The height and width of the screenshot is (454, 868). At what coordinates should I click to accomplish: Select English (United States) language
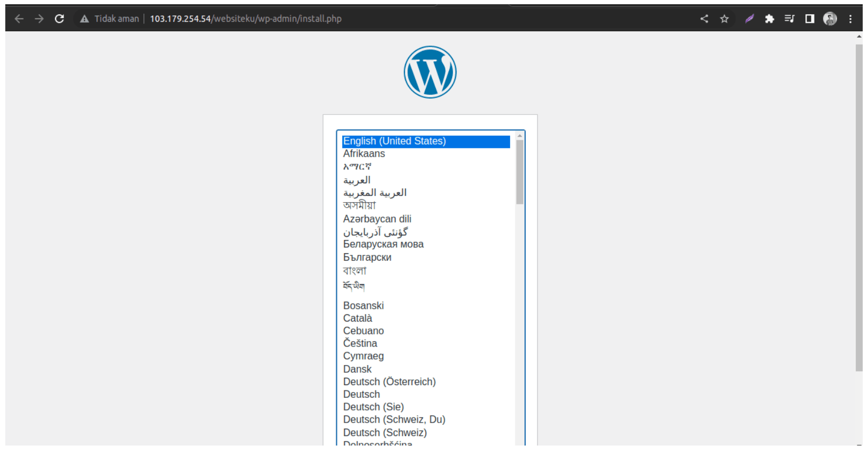pos(395,141)
